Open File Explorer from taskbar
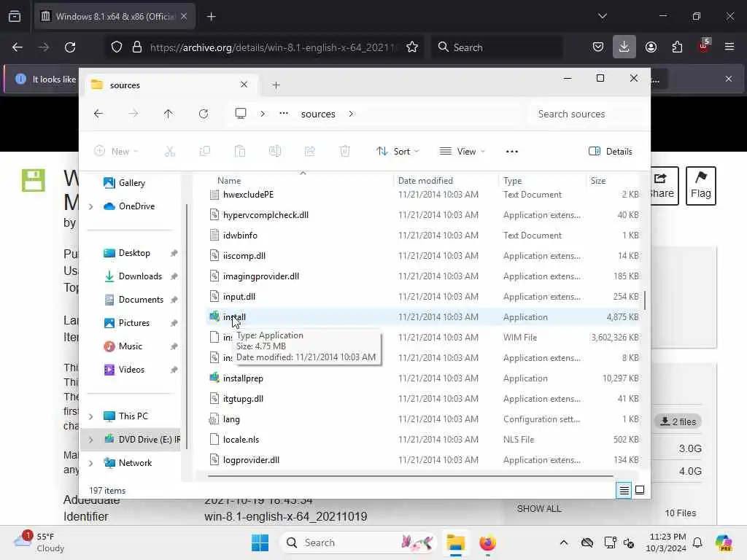 tap(455, 542)
